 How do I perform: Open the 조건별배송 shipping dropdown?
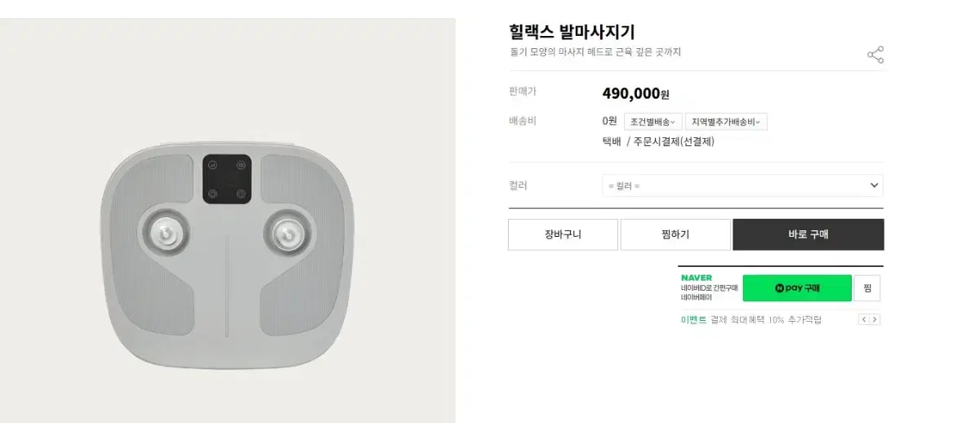pos(653,122)
